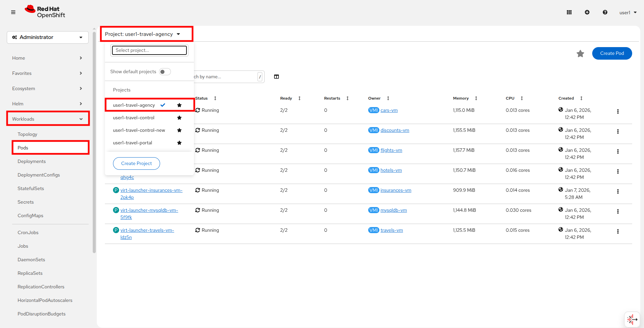Open the user1 account dropdown
Screen dimensions: 644x328
pos(628,13)
